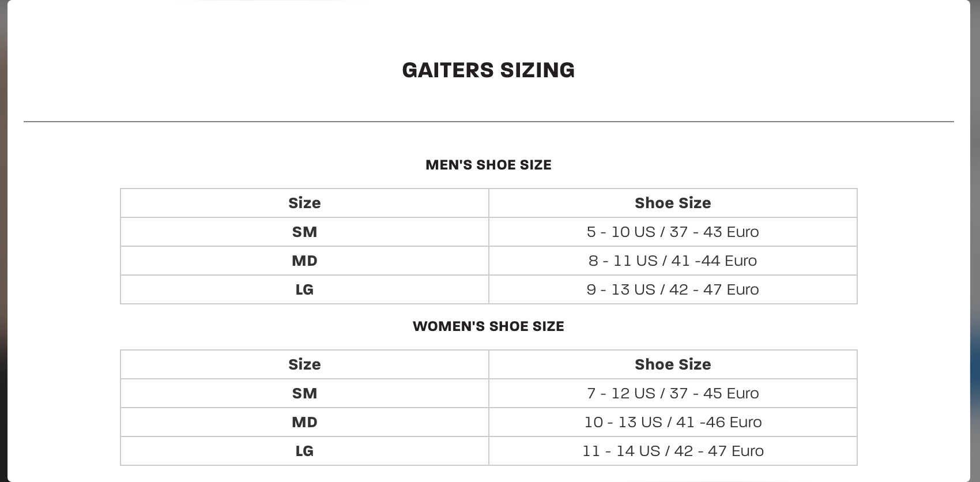Select the MD row label in women's table
Image resolution: width=980 pixels, height=482 pixels.
[x=304, y=422]
